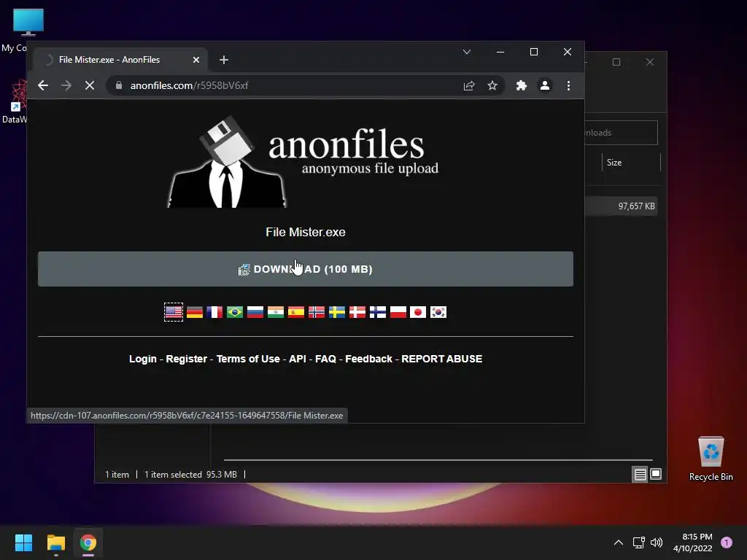Click the share page icon
Screen dimensions: 747x560
(x=469, y=86)
